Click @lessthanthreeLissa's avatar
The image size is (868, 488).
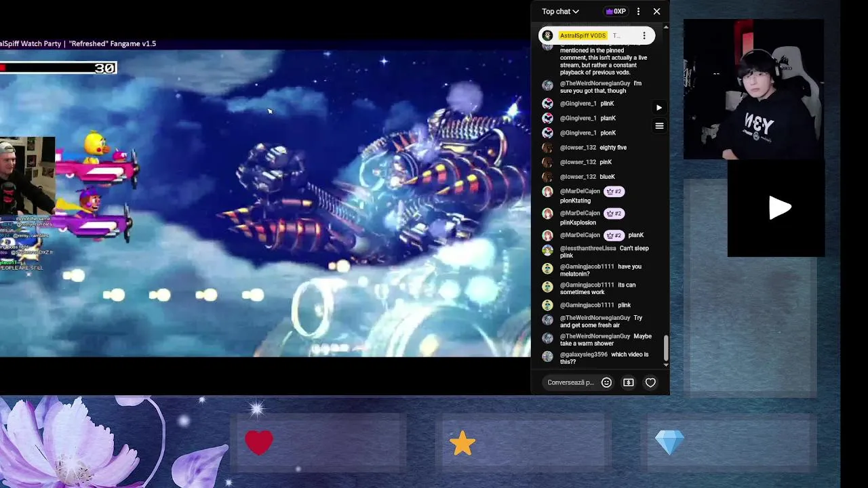tap(547, 249)
